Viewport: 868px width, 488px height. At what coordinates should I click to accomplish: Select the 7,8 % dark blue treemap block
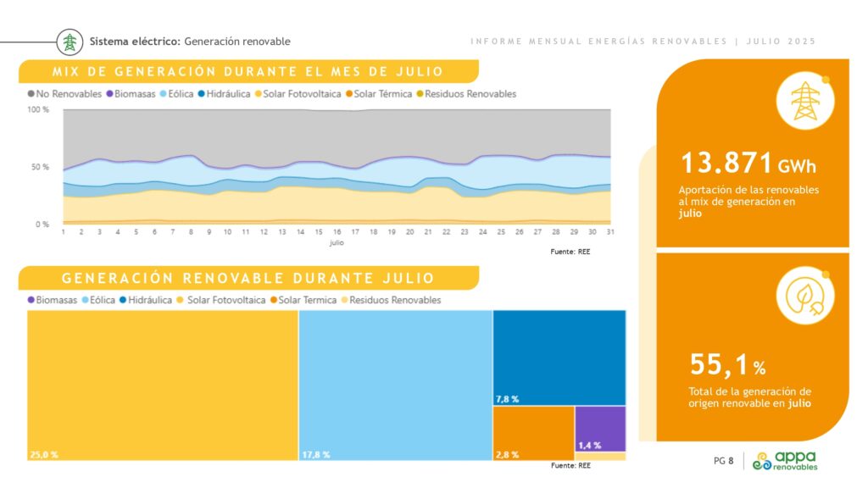(x=559, y=358)
